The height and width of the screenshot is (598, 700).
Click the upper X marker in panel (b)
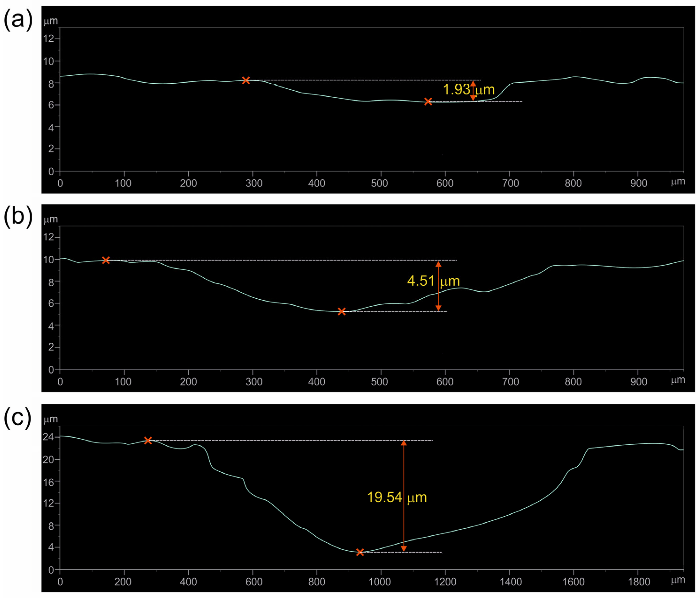(x=106, y=260)
